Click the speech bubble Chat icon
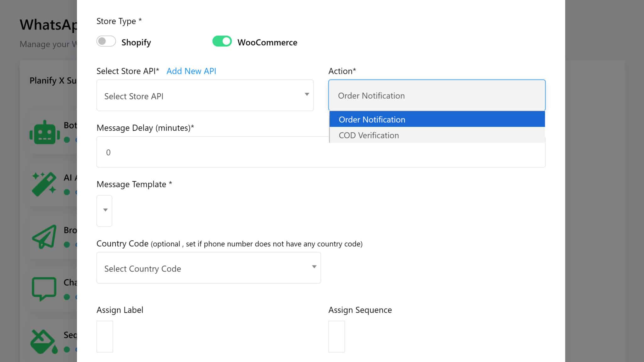The height and width of the screenshot is (362, 644). pyautogui.click(x=44, y=288)
